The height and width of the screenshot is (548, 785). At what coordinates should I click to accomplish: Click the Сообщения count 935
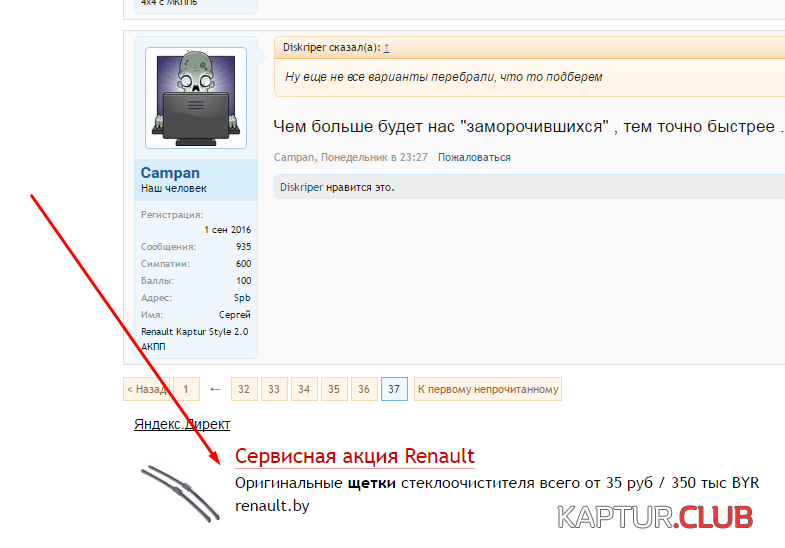click(x=243, y=247)
